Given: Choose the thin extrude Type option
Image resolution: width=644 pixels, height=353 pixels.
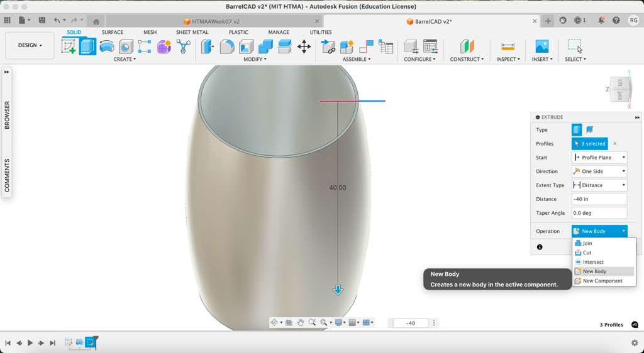Looking at the screenshot, I should pos(589,130).
